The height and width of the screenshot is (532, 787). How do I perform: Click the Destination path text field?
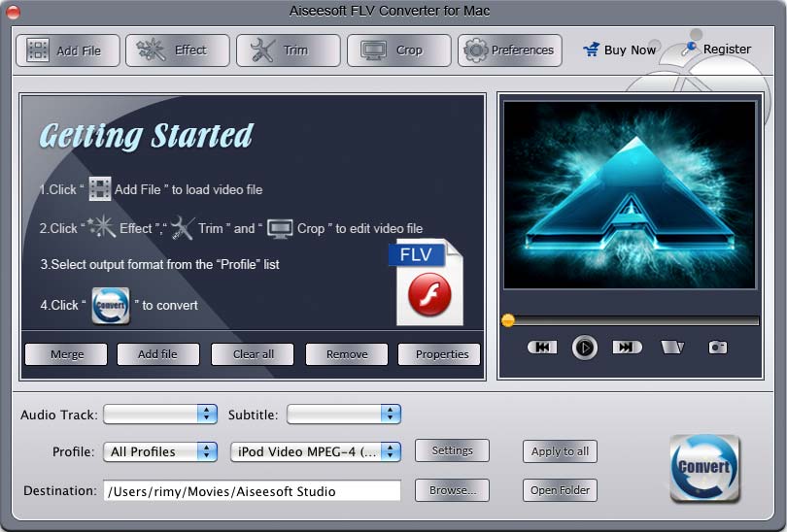252,491
